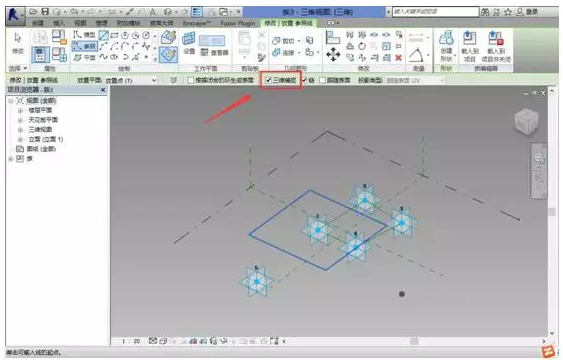
Task: Click the navigation wheel bar on right
Action: click(539, 170)
